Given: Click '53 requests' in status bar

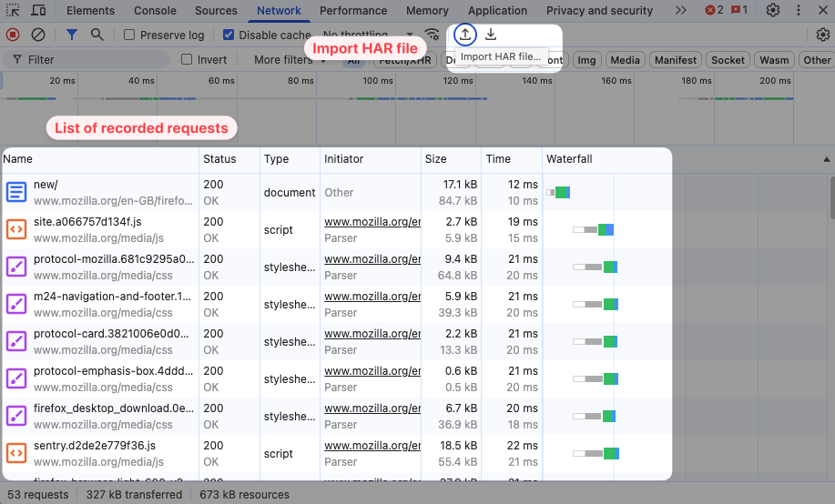Looking at the screenshot, I should coord(38,494).
